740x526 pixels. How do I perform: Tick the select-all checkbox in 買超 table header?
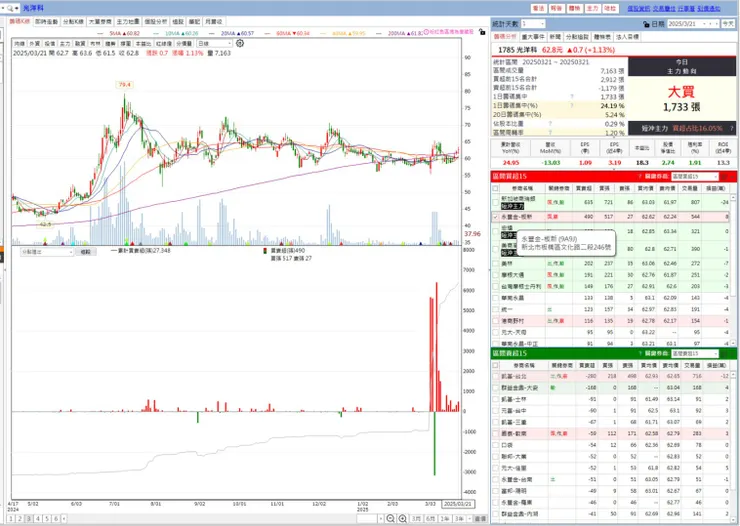[495, 188]
